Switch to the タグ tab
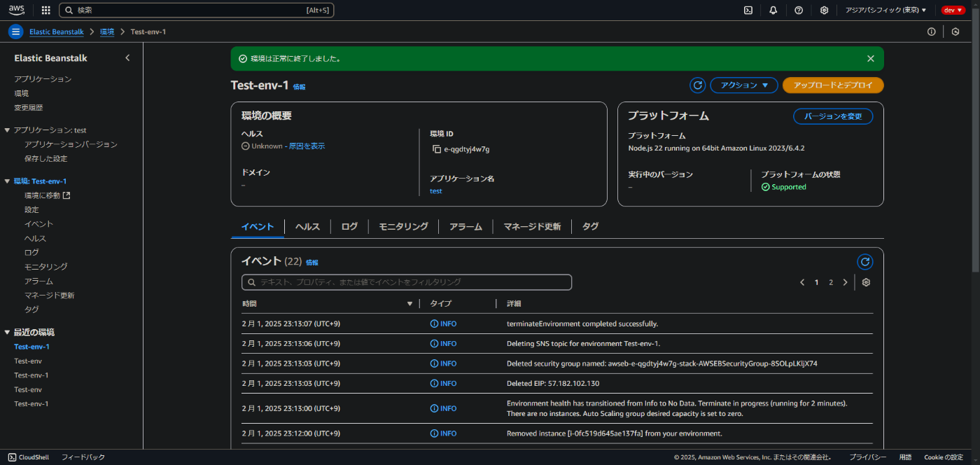Viewport: 980px width, 465px height. (x=590, y=227)
